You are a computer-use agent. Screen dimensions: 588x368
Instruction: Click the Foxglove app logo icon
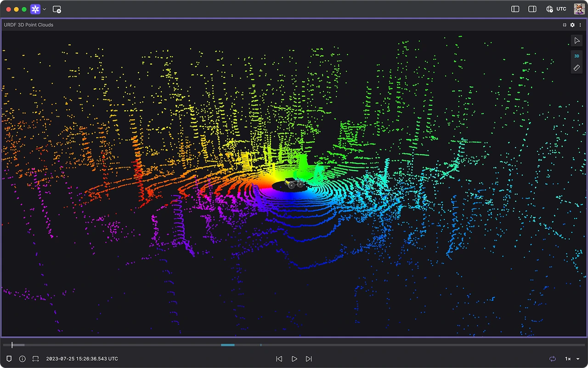coord(35,9)
